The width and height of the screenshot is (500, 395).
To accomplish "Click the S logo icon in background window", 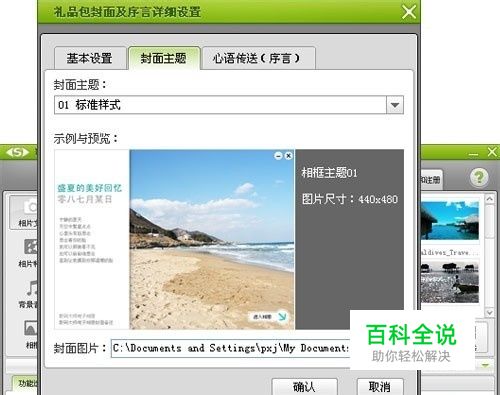I will (x=17, y=152).
